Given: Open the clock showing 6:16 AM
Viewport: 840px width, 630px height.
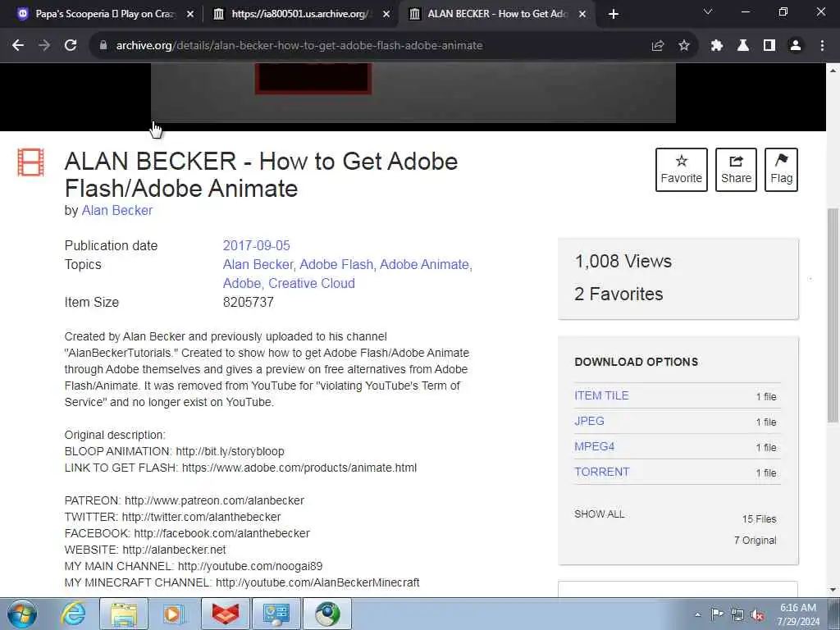Looking at the screenshot, I should coord(798,614).
